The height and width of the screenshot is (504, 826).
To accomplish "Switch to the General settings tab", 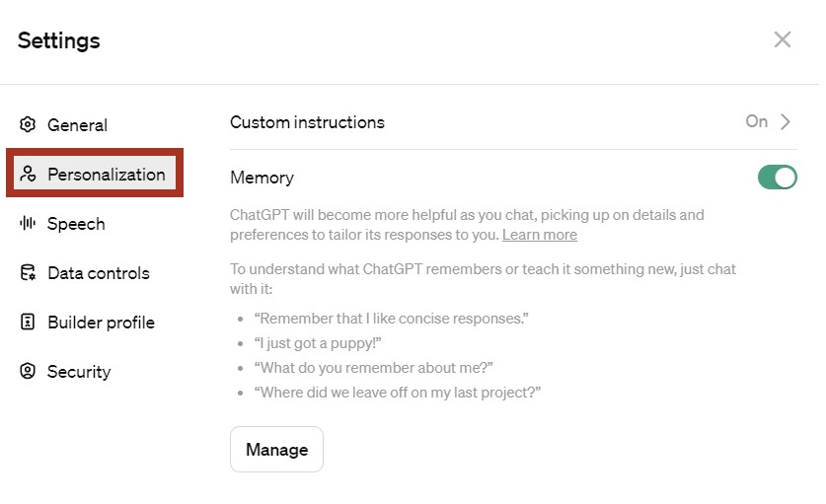I will (77, 125).
